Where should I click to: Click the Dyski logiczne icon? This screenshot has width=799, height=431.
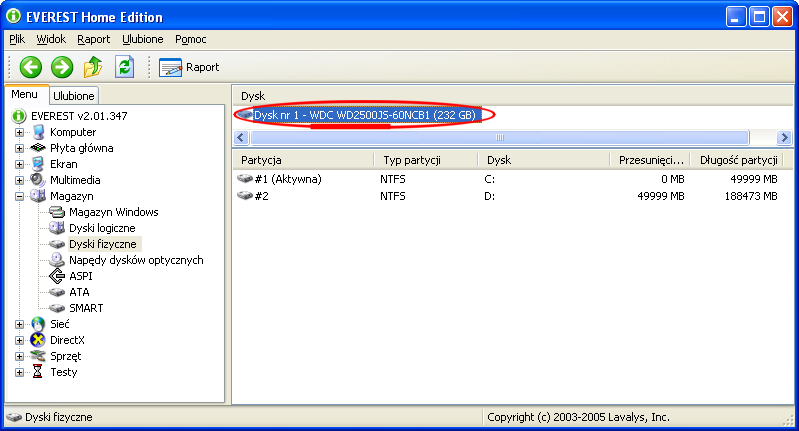point(57,228)
